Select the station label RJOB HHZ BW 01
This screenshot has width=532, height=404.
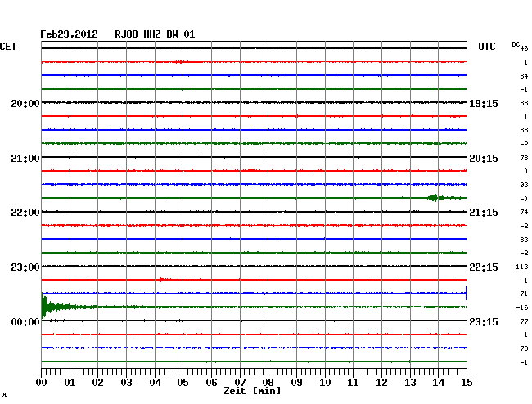(155, 34)
